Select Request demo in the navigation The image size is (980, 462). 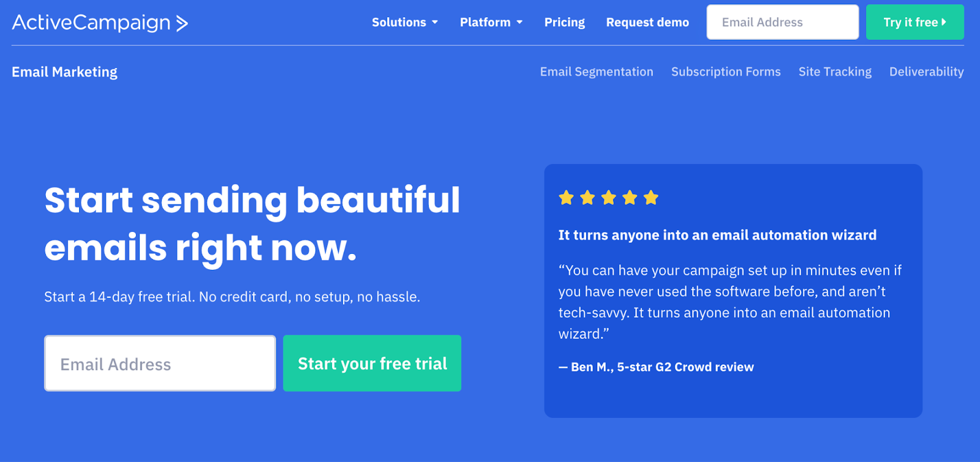[647, 22]
